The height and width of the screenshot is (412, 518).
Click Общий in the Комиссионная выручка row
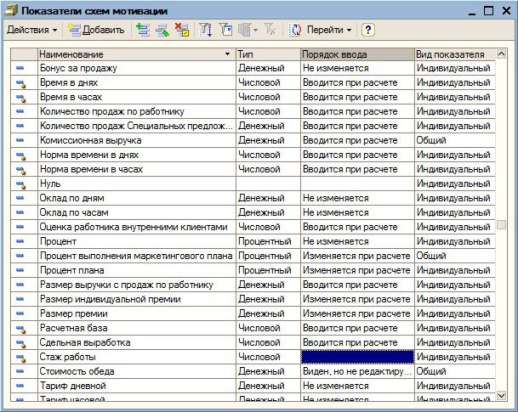click(431, 140)
